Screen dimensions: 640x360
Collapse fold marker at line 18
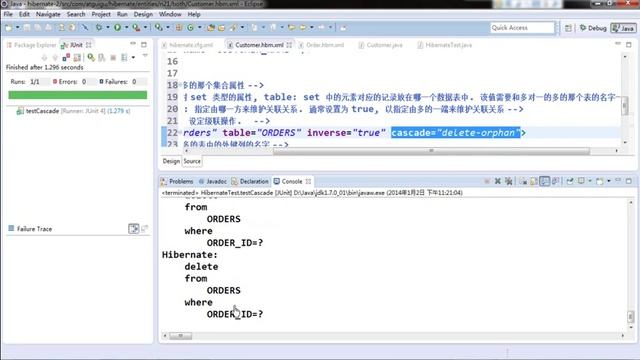pyautogui.click(x=180, y=85)
